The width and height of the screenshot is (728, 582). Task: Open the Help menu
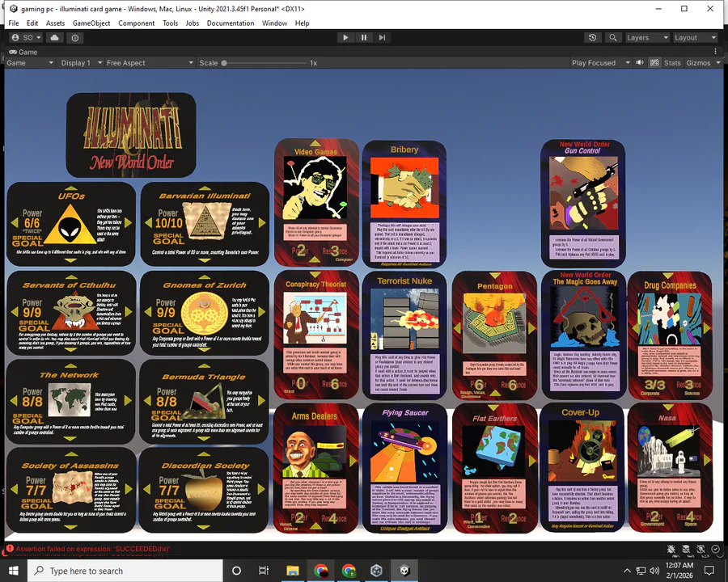[302, 23]
